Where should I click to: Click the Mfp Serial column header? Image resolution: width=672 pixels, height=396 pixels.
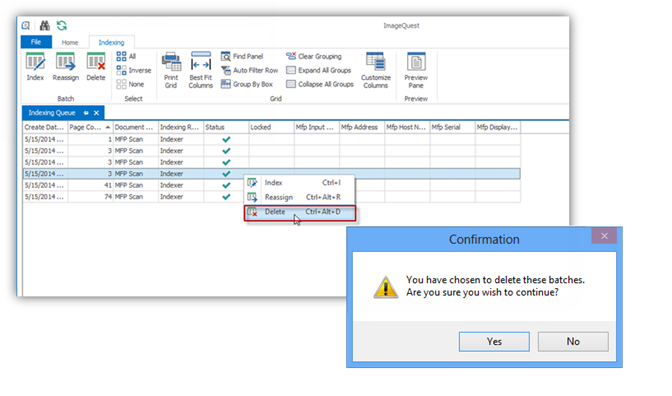453,127
